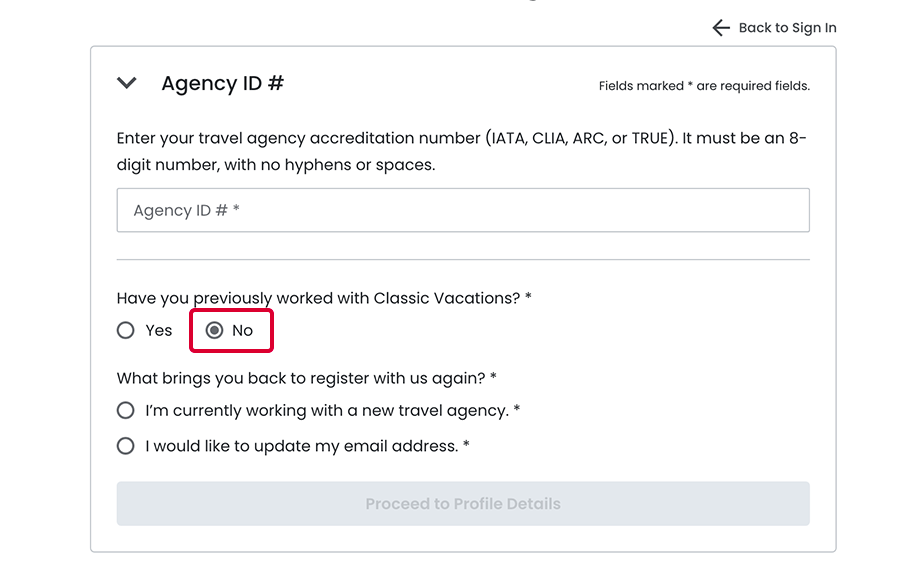Click the asterisk after the update email option
The width and height of the screenshot is (900, 567).
point(466,446)
